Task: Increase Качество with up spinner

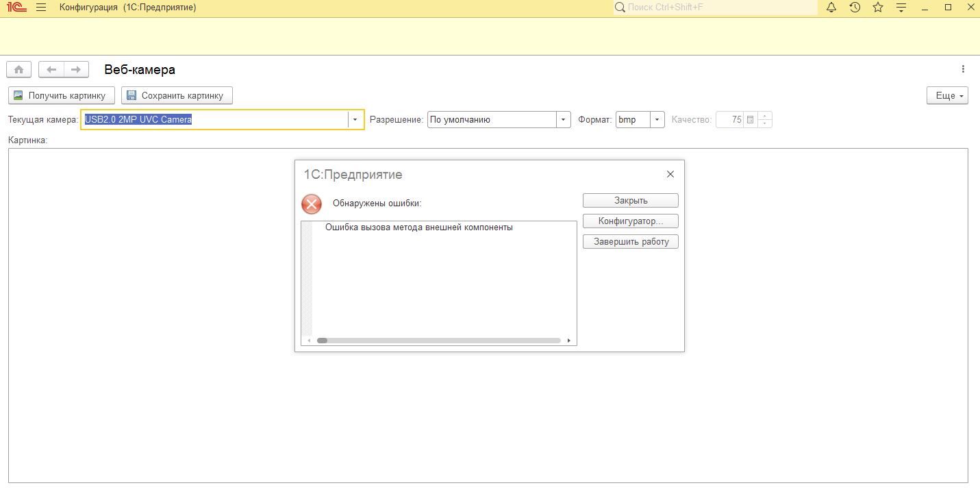Action: pos(764,116)
